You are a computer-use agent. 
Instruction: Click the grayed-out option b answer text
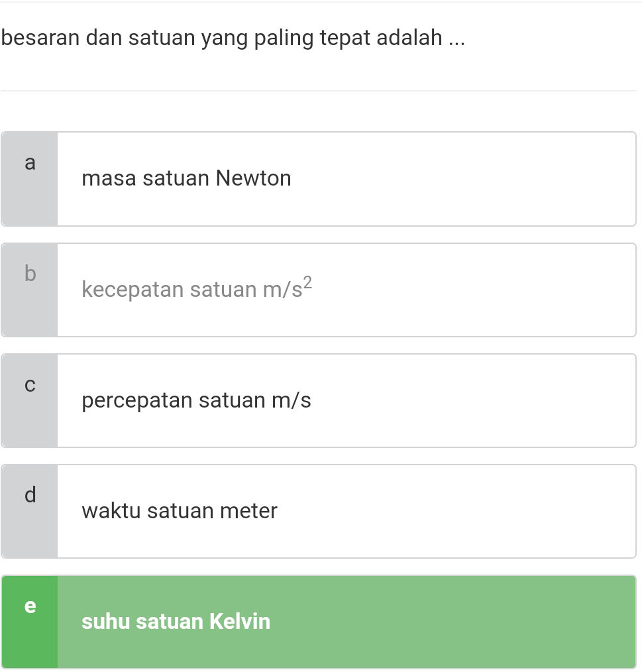[197, 290]
